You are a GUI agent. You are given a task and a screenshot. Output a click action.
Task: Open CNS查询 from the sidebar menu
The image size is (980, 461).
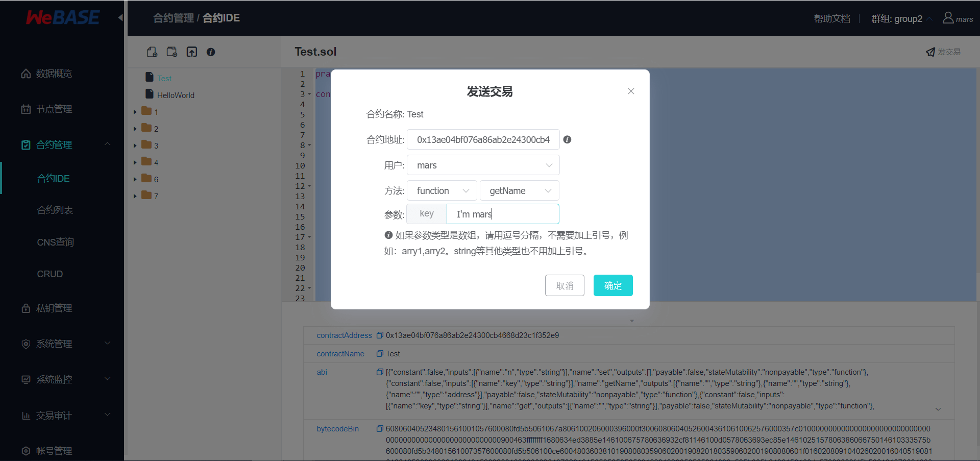pyautogui.click(x=55, y=241)
